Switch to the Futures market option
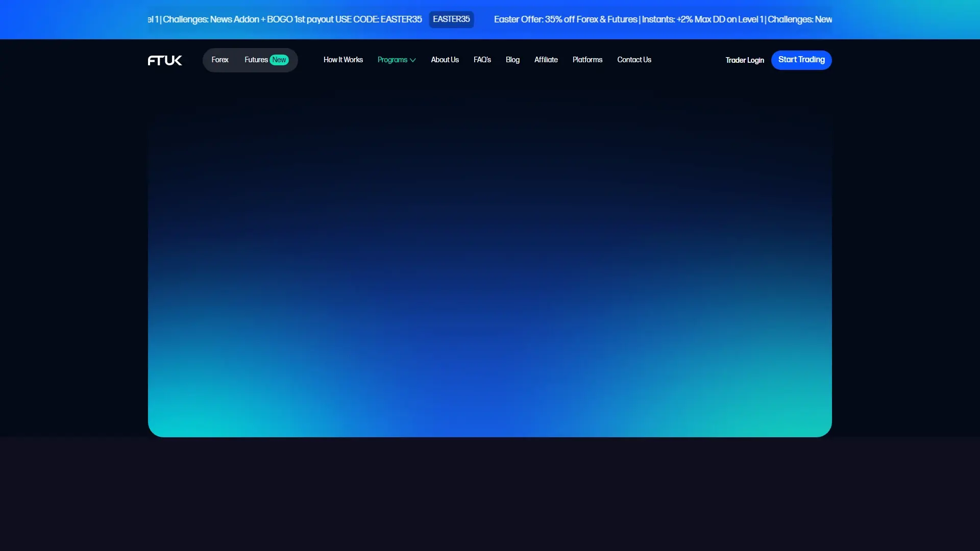980x551 pixels. [255, 60]
